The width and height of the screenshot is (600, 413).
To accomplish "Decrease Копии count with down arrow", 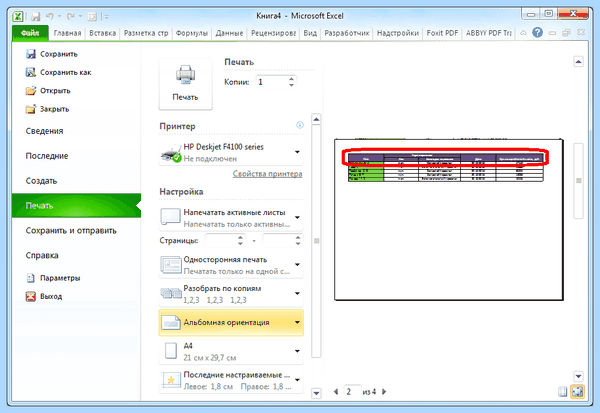I will 292,85.
